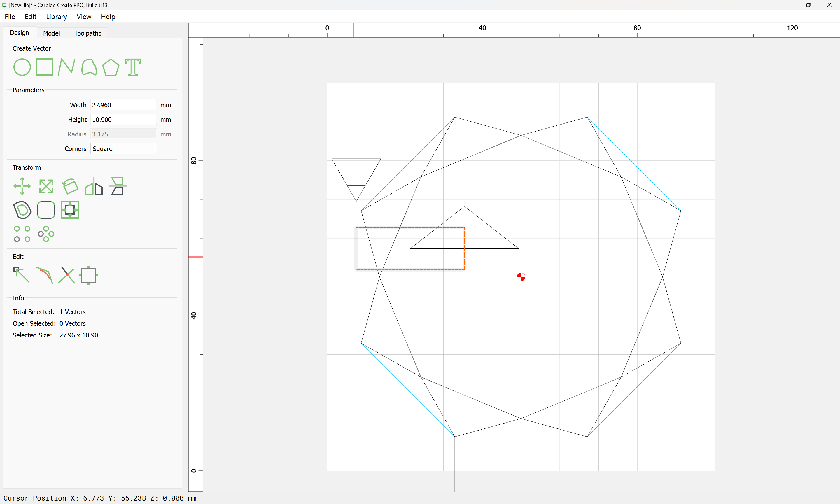Click the red origin marker on canvas
This screenshot has width=840, height=504.
[521, 277]
